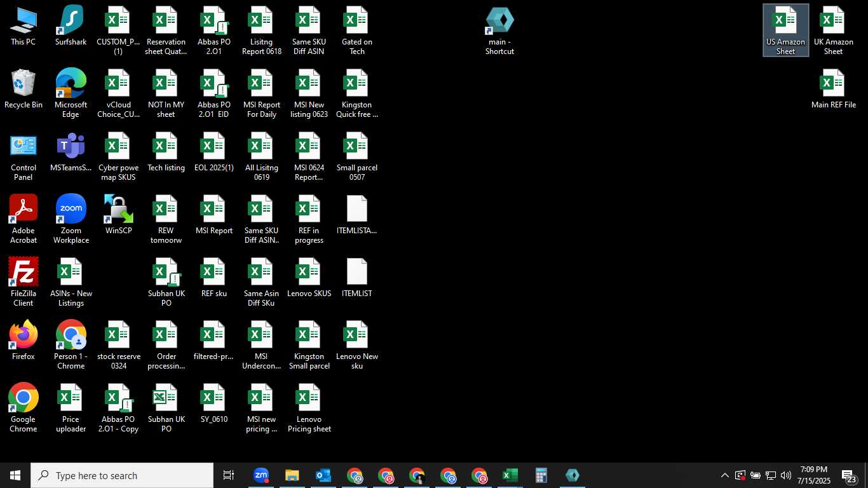Open the This PC desktop icon
868x488 pixels.
pyautogui.click(x=24, y=27)
